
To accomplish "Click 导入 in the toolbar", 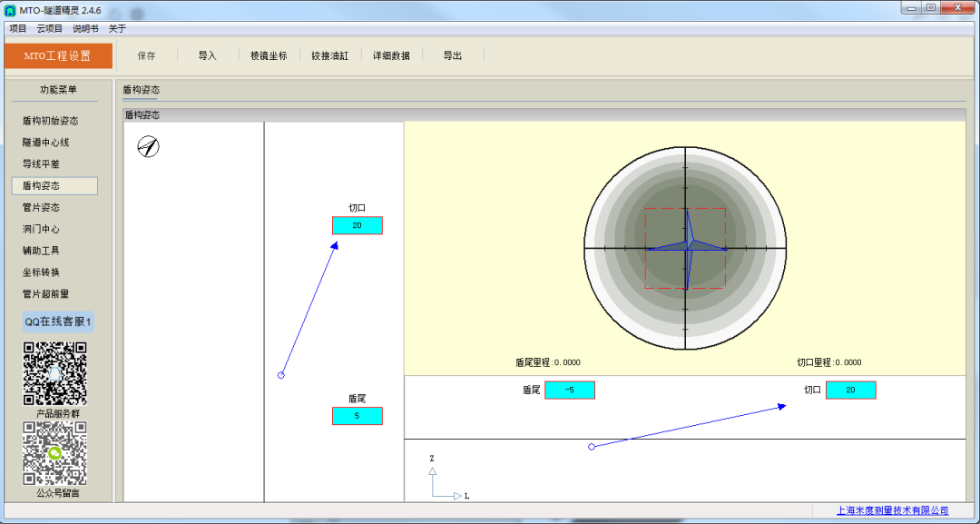I will pos(208,55).
